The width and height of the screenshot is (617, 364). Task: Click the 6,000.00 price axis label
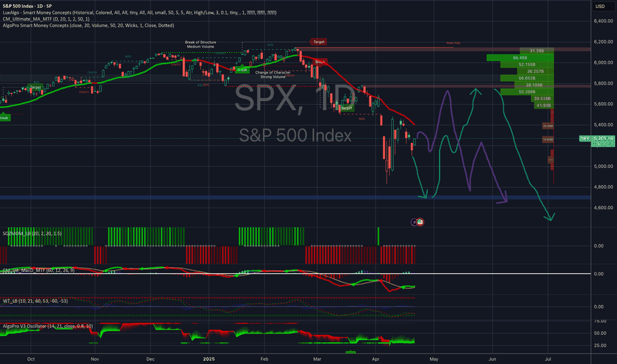tap(603, 63)
